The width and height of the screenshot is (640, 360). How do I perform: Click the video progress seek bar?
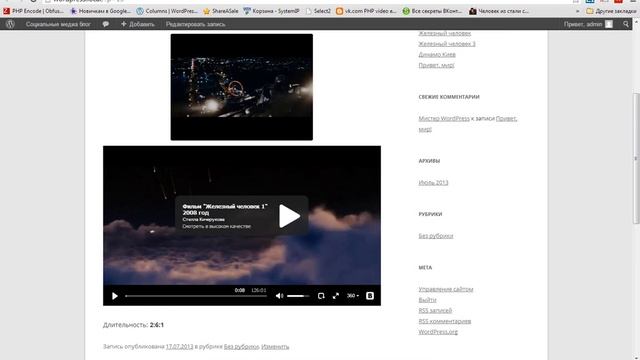click(196, 296)
